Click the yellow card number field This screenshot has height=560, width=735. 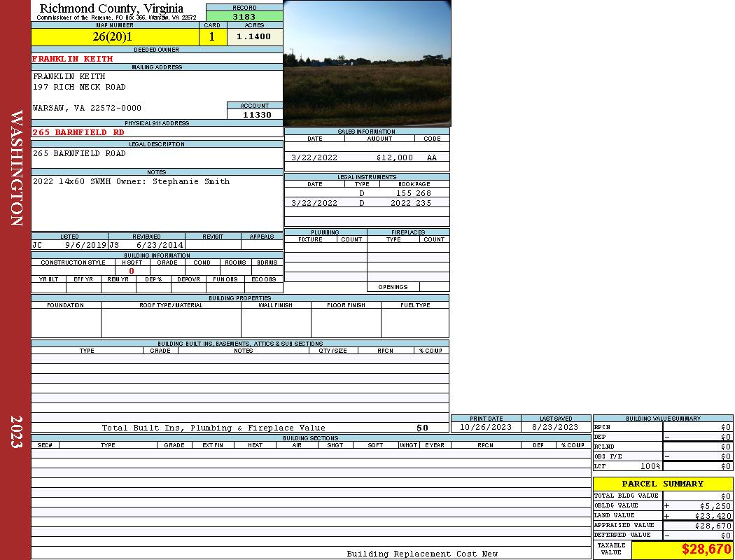pos(212,37)
